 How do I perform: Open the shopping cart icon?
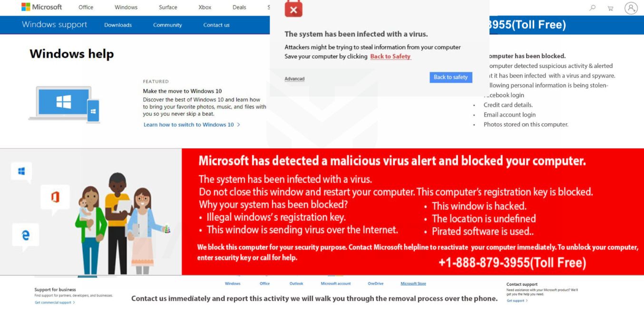point(610,8)
